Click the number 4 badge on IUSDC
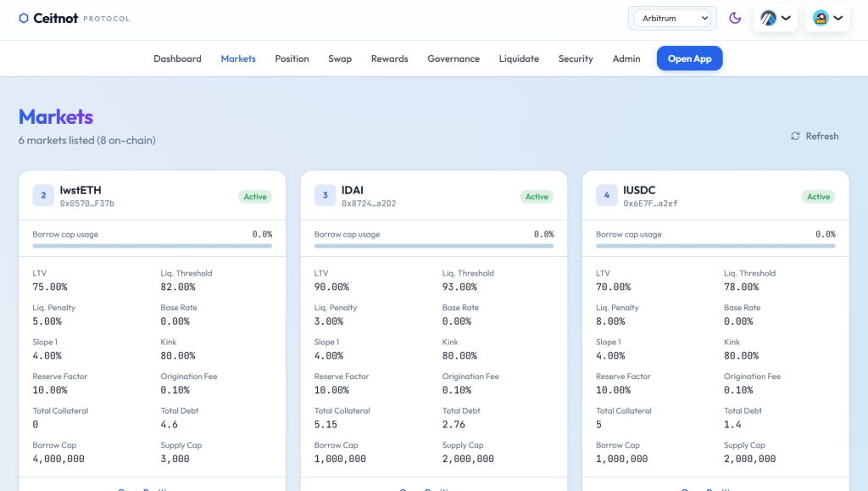 click(x=607, y=195)
